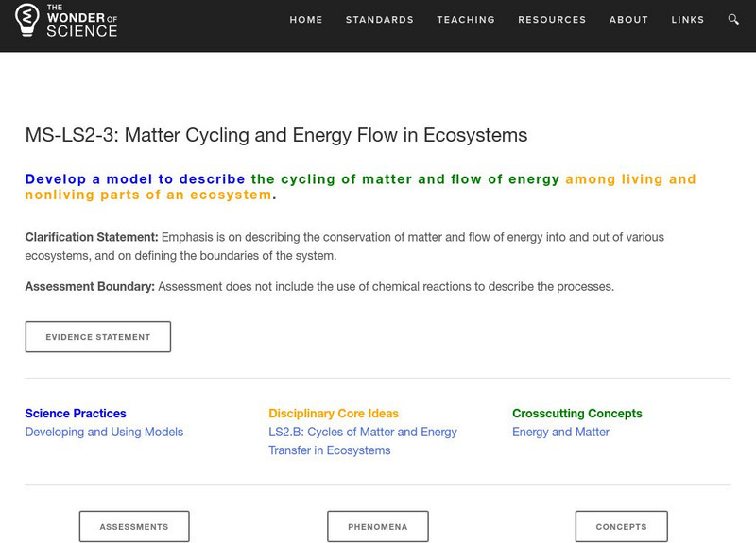The image size is (756, 543).
Task: Click the lightbulb logo icon
Action: pyautogui.click(x=26, y=20)
